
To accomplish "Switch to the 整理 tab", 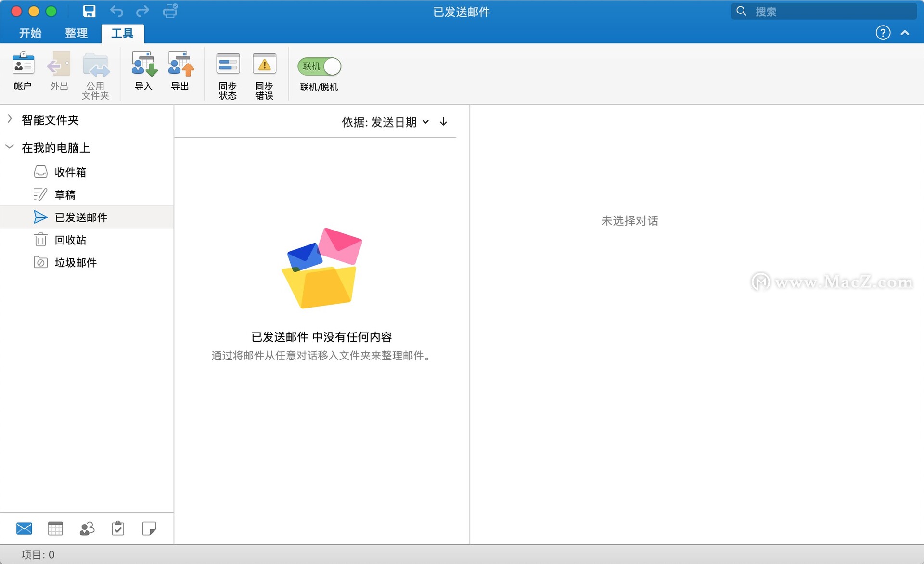I will click(76, 33).
